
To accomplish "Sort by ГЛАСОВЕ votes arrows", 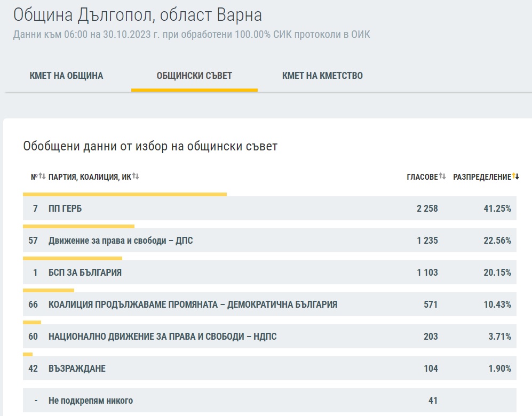I will coord(442,176).
